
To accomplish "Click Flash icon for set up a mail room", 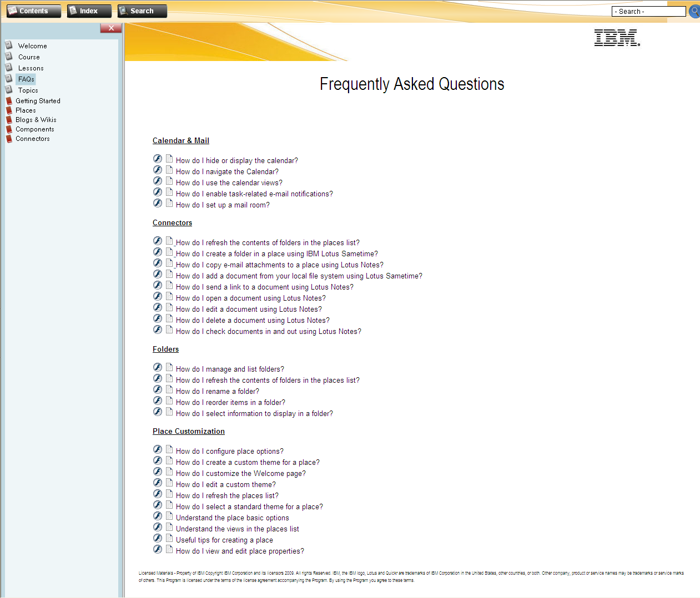I will pos(158,203).
